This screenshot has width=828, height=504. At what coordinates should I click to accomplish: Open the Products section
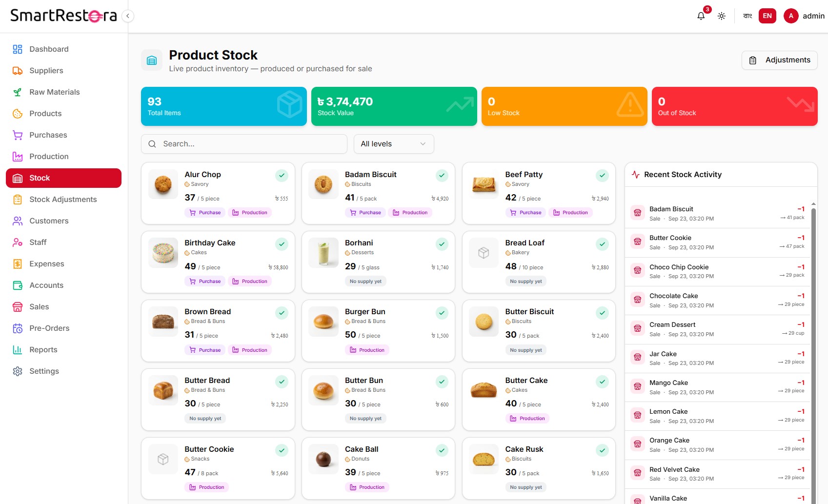pyautogui.click(x=63, y=114)
